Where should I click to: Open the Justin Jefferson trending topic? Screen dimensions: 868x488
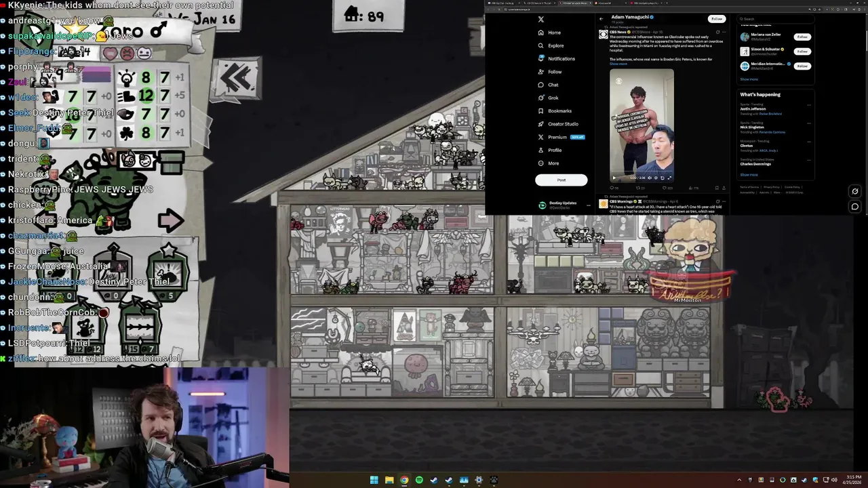[753, 108]
